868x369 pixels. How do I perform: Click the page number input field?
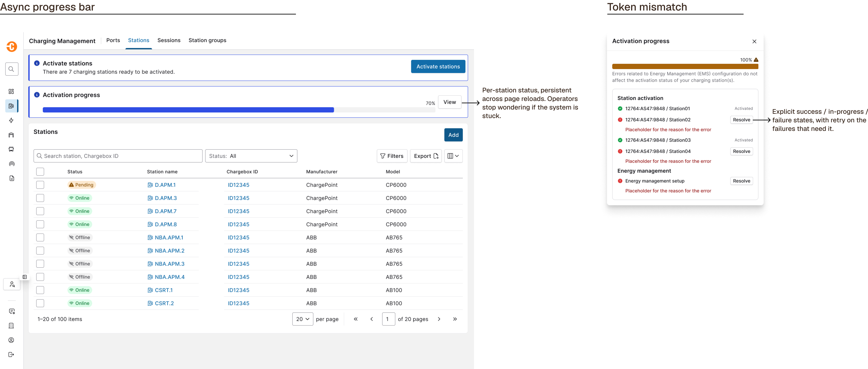388,319
